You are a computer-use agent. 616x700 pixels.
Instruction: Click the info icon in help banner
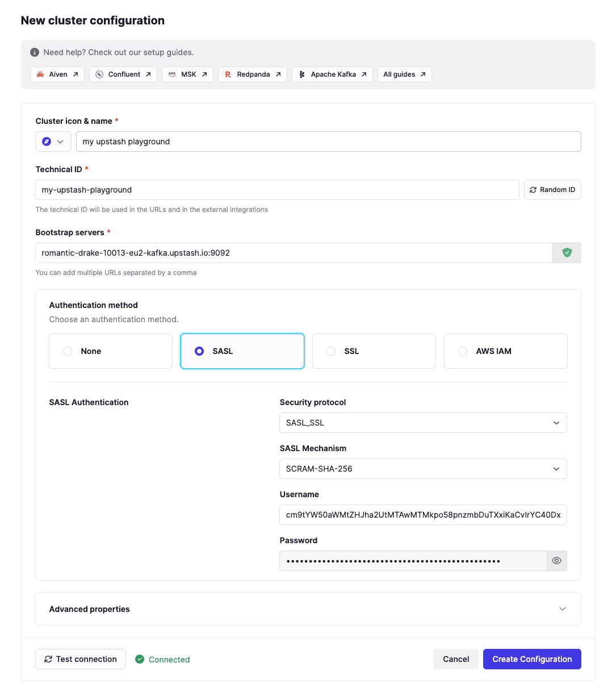point(35,52)
